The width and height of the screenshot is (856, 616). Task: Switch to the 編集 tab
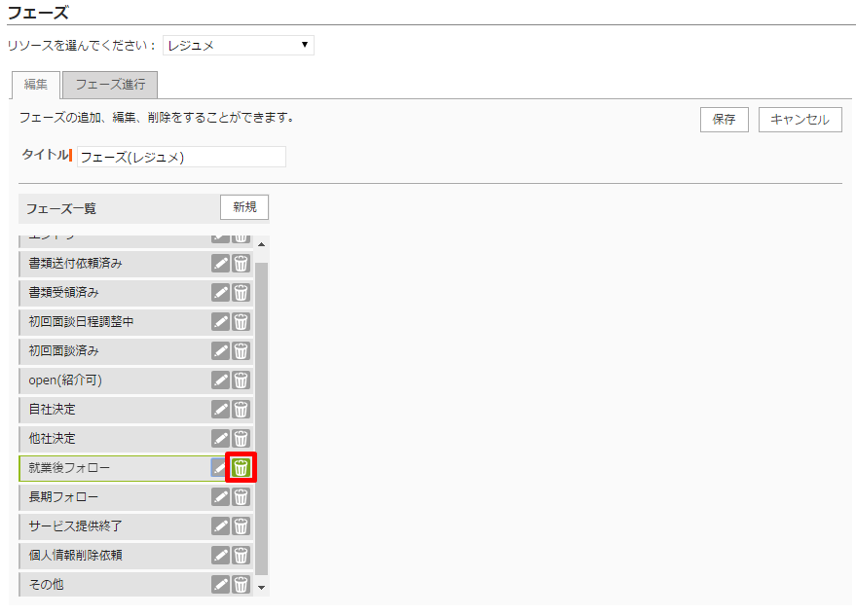click(x=35, y=85)
